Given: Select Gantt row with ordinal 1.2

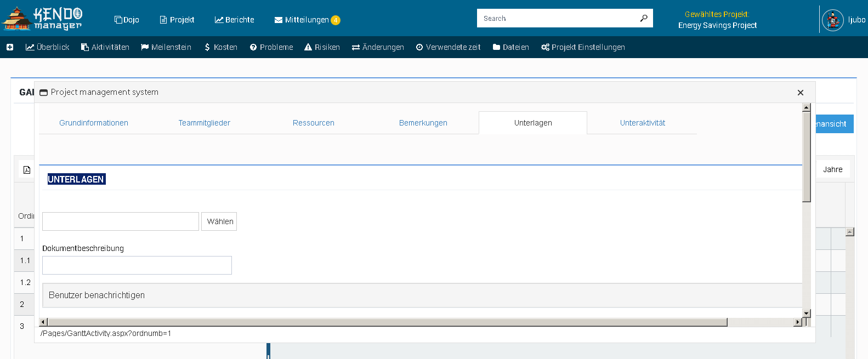Looking at the screenshot, I should coord(25,282).
